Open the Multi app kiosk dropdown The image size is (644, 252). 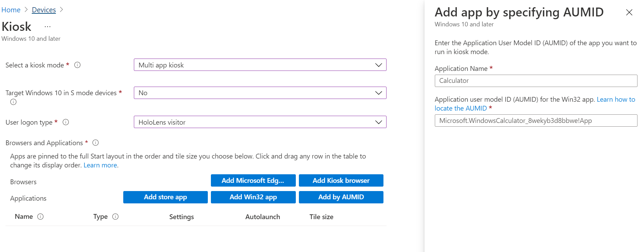(260, 65)
